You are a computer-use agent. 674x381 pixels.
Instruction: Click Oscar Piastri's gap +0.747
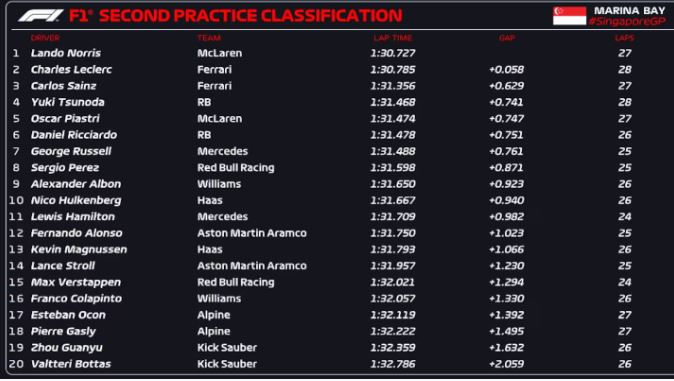506,118
